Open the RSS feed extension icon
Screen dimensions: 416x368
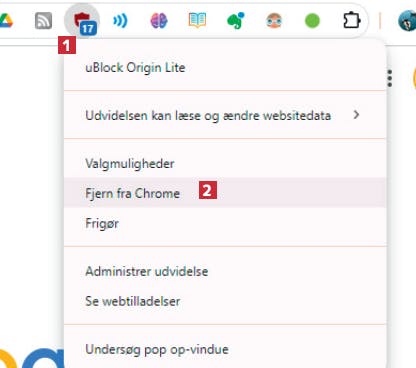tap(43, 21)
